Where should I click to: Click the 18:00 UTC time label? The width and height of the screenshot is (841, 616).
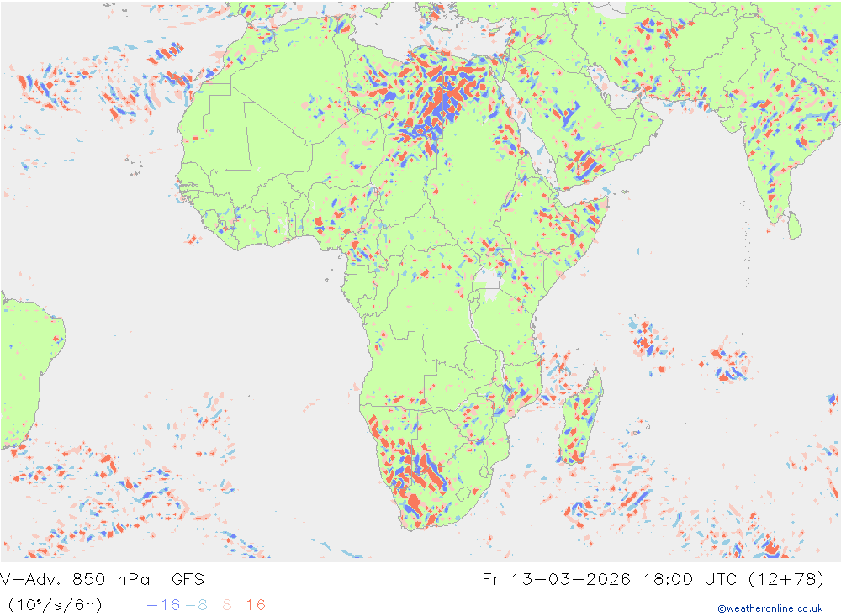tap(691, 579)
